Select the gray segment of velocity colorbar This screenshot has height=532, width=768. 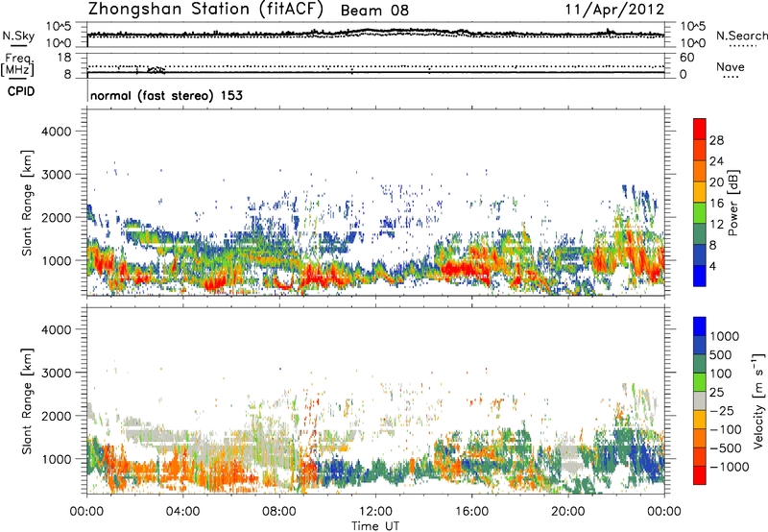(x=700, y=400)
